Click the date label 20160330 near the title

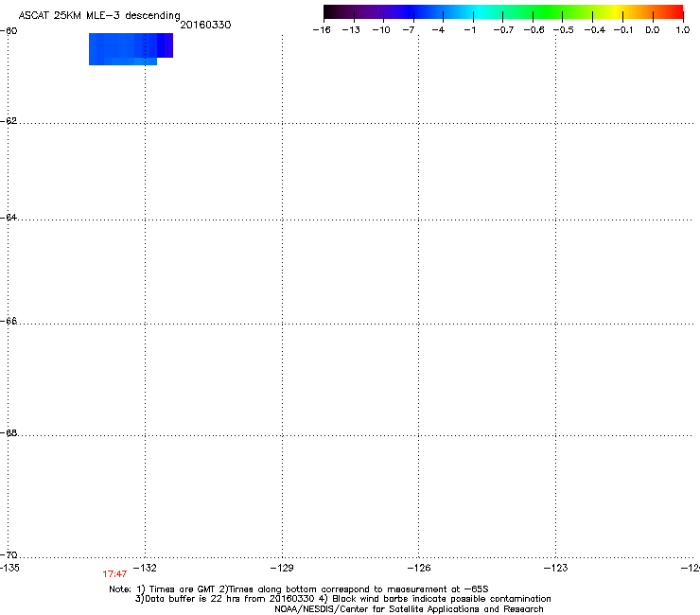(x=205, y=25)
